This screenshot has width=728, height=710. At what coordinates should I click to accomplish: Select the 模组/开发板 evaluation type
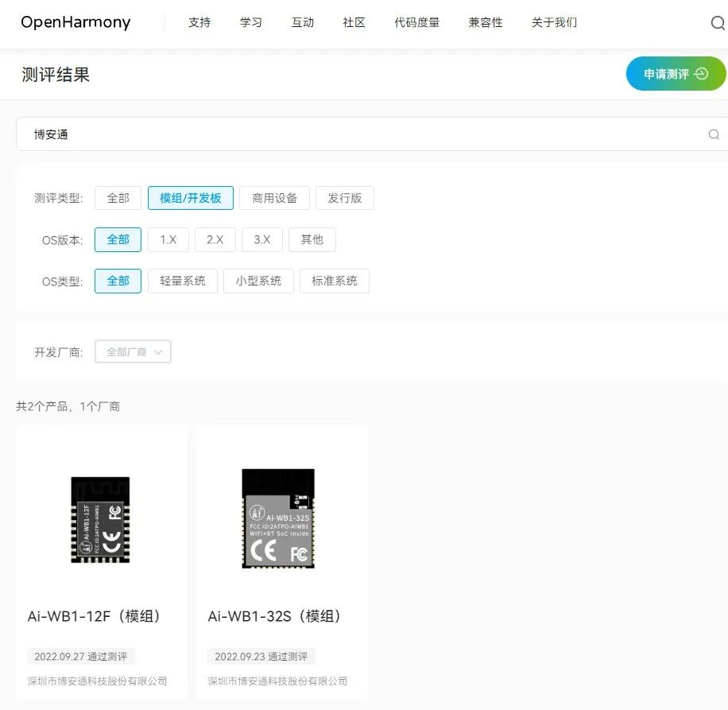(191, 198)
